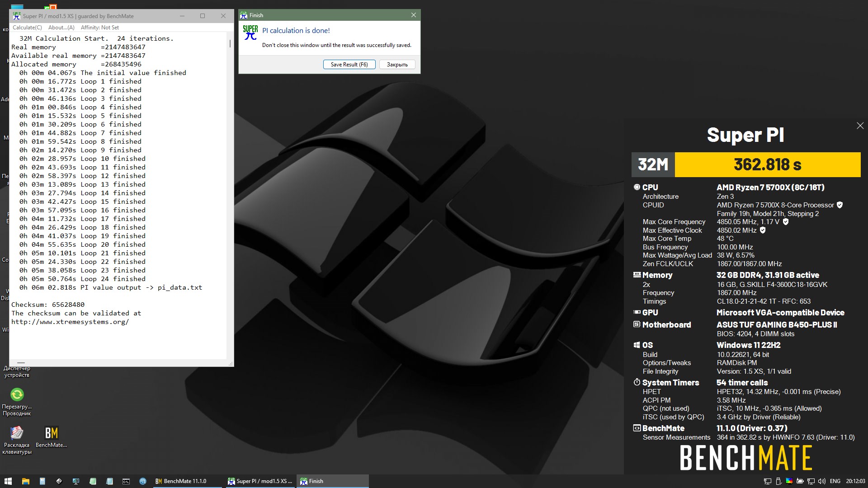Click the battery power tray icon

(800, 481)
